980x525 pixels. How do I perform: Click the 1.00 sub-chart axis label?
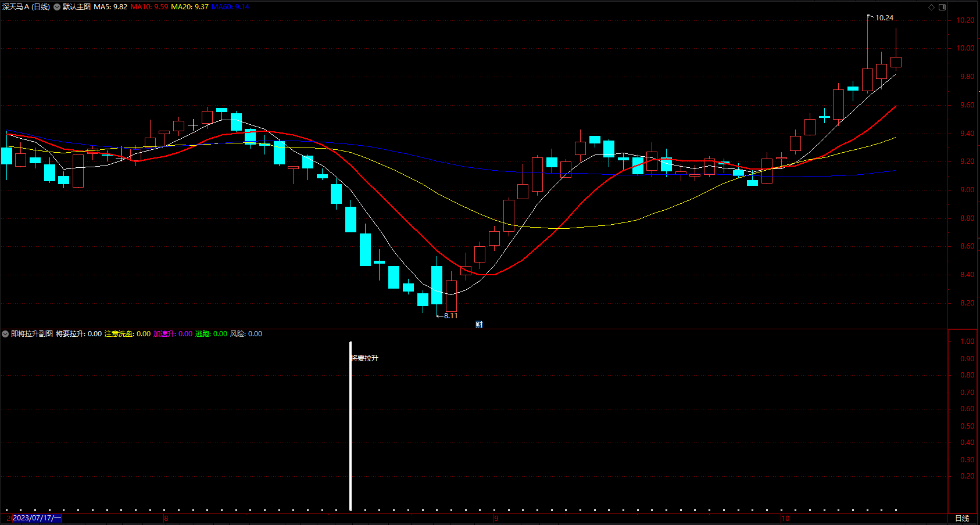(x=967, y=341)
